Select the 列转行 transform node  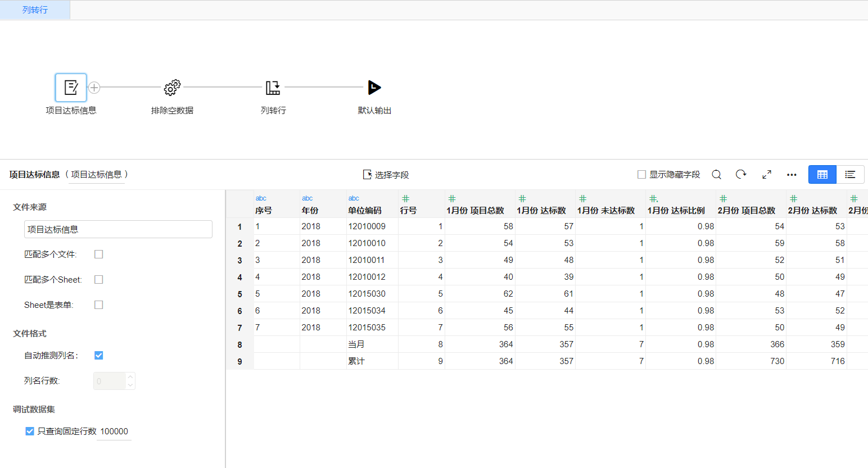click(x=273, y=88)
